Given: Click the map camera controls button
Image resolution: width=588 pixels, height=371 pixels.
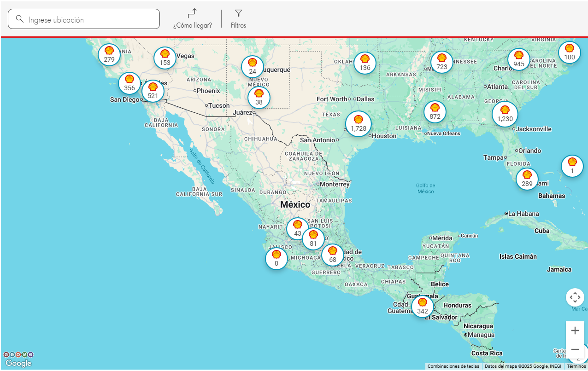Looking at the screenshot, I should coord(575,297).
